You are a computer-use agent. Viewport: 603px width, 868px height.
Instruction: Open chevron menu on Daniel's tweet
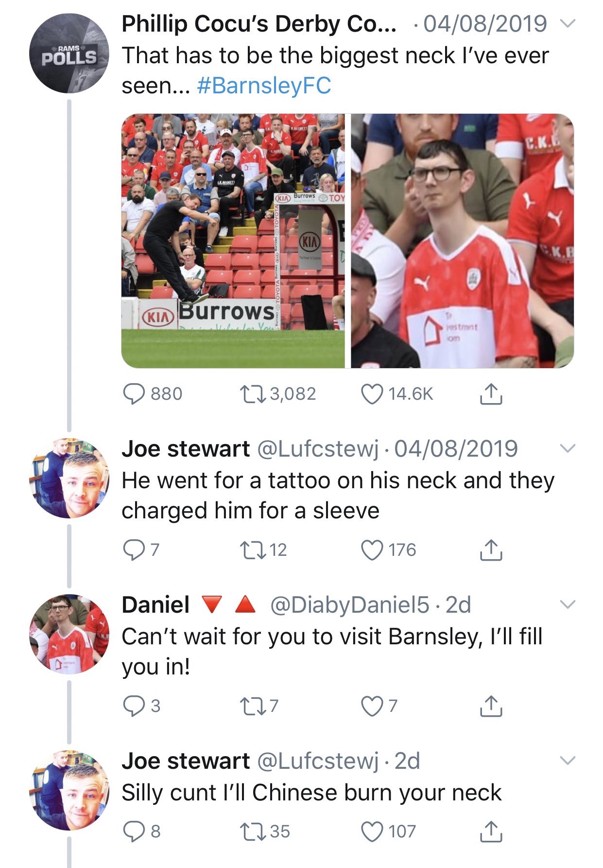568,604
